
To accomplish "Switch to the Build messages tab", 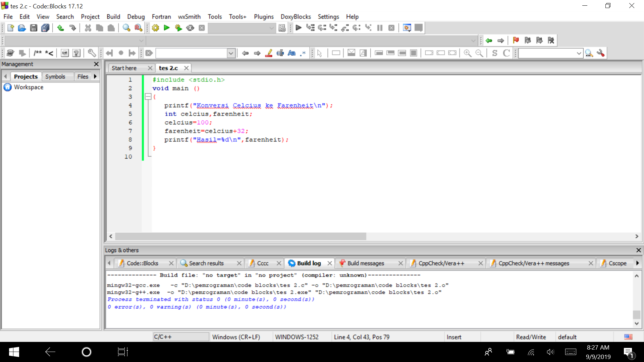I will tap(366, 263).
